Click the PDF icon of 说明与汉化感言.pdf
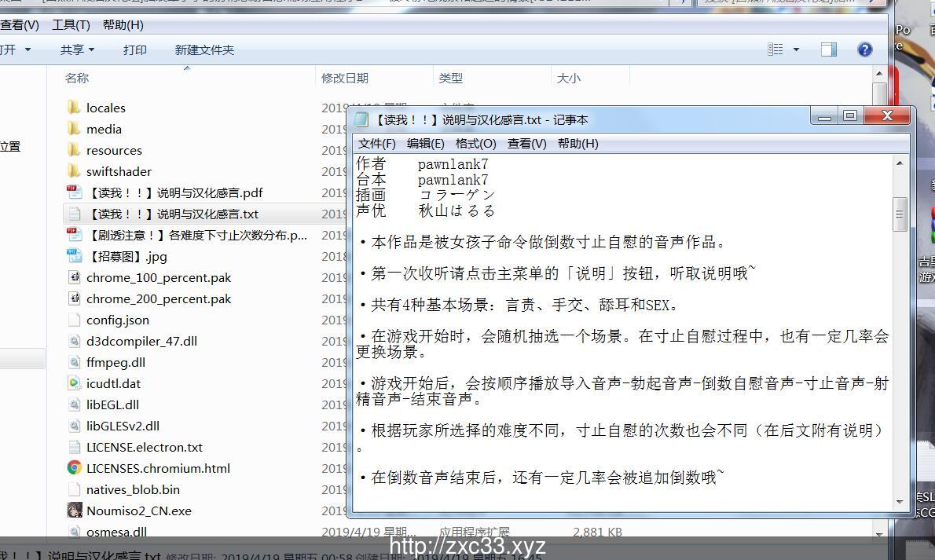Screen dimensions: 935x560 pos(74,192)
